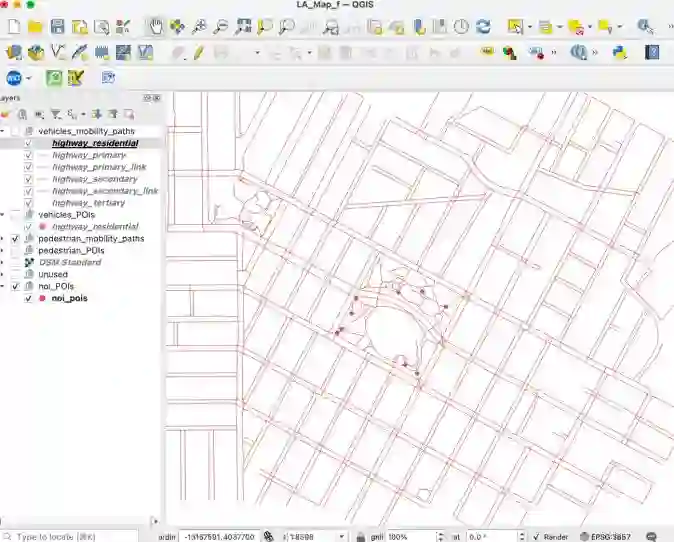Select the Pan Map hand tool
The image size is (674, 542).
[155, 27]
